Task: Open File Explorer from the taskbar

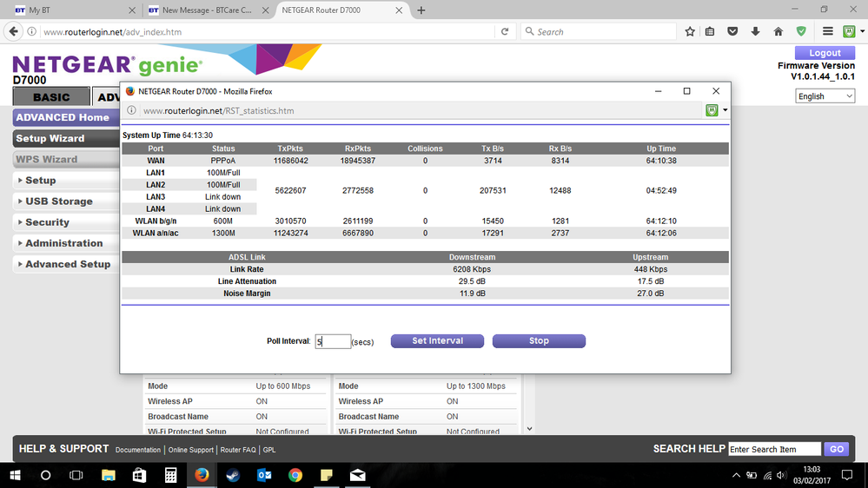Action: (109, 475)
